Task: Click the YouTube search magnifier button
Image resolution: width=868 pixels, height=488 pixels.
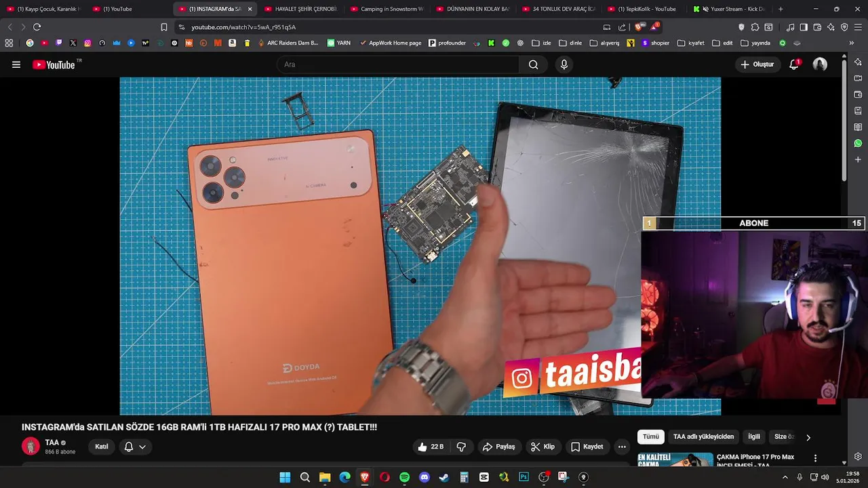Action: click(x=533, y=64)
